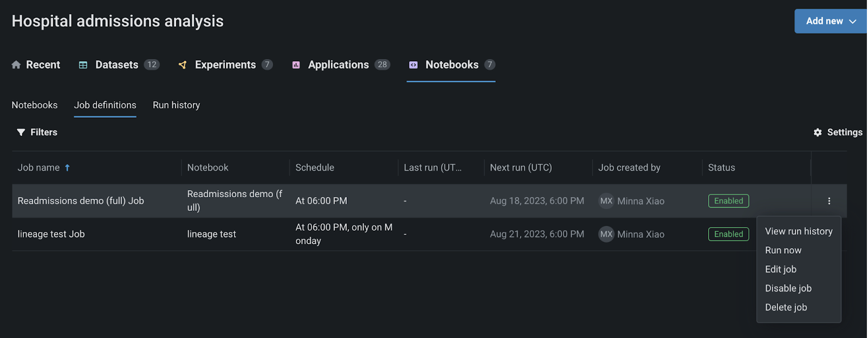Choose Edit job from the menu
Screen dimensions: 868x338
pyautogui.click(x=780, y=269)
